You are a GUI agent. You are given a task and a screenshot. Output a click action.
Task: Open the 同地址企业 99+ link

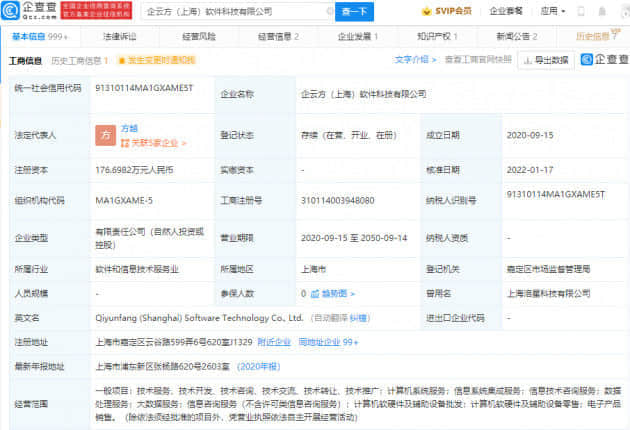[x=328, y=342]
